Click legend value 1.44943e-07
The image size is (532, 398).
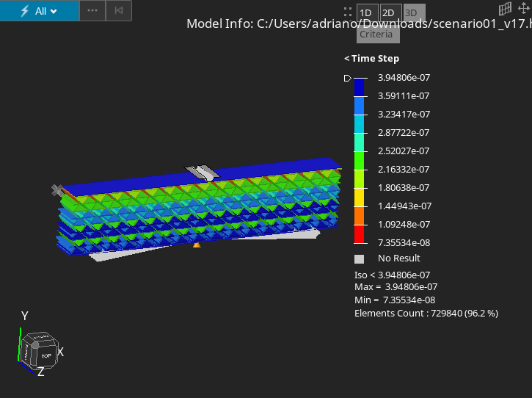pyautogui.click(x=404, y=206)
